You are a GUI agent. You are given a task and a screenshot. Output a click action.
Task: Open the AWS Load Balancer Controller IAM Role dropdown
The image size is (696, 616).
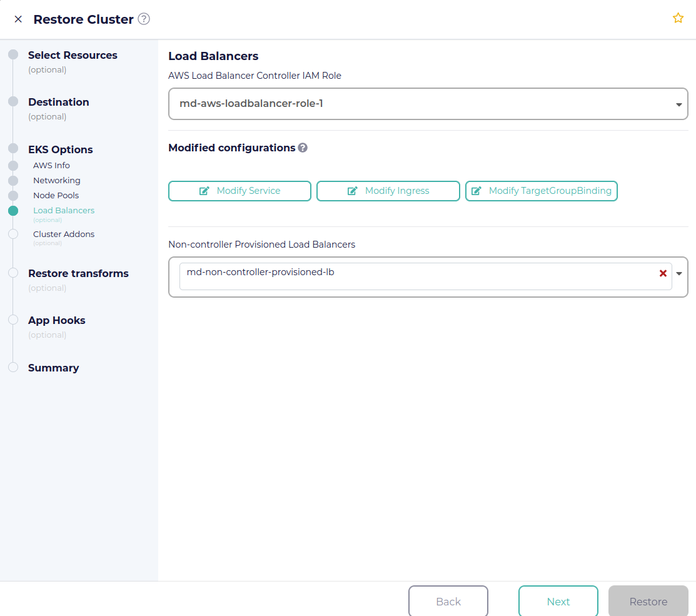(678, 103)
